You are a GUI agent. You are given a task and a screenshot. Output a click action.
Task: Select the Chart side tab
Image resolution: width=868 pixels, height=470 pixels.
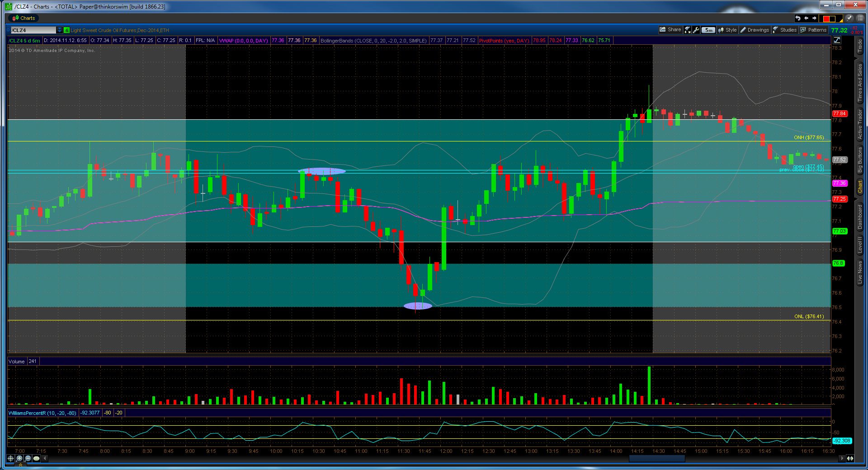coord(859,188)
